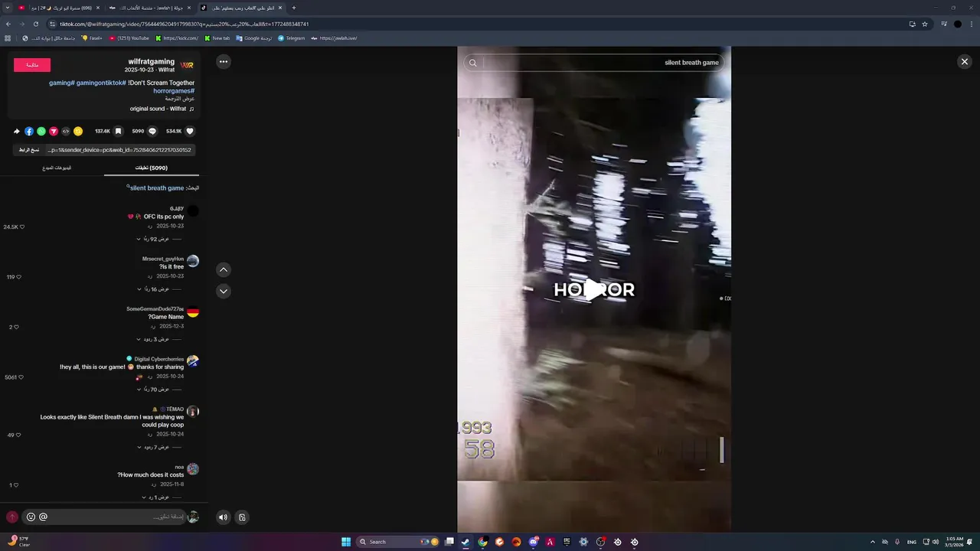Open Epic Games Launcher from the taskbar
Screen dimensions: 980x551
(567, 542)
